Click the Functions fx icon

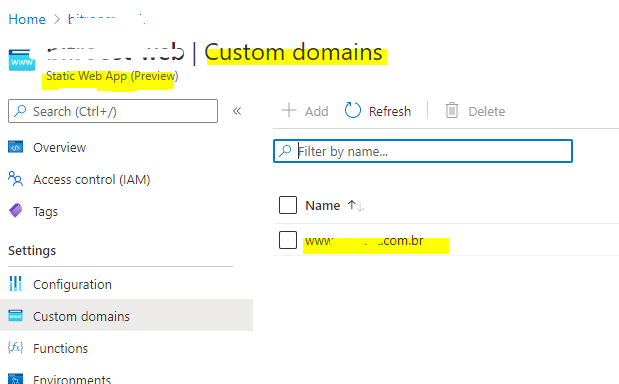[15, 348]
